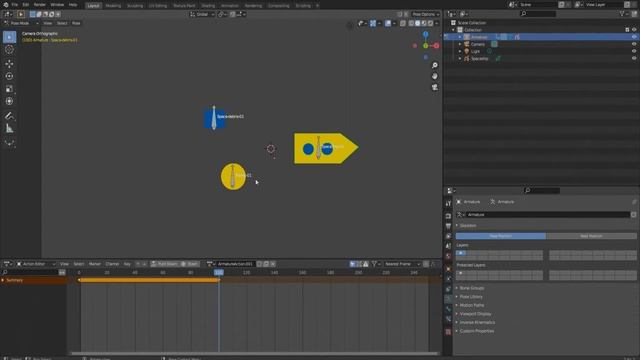The height and width of the screenshot is (360, 640).
Task: Open the Nearest Frame snapping dropdown
Action: (402, 264)
